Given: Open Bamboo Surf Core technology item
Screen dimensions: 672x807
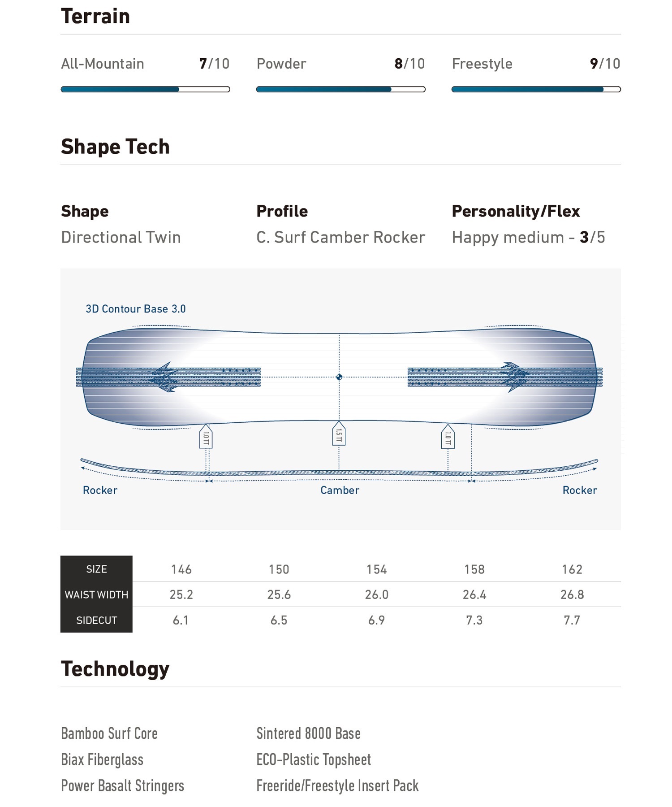Looking at the screenshot, I should coord(109,733).
